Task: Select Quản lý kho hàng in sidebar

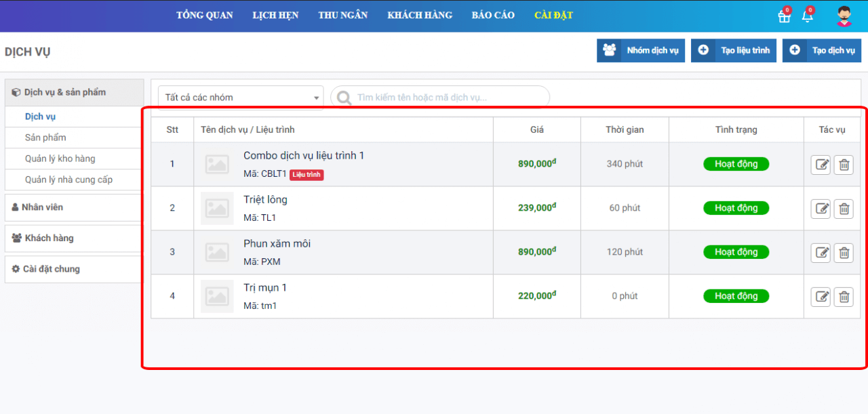Action: [60, 159]
